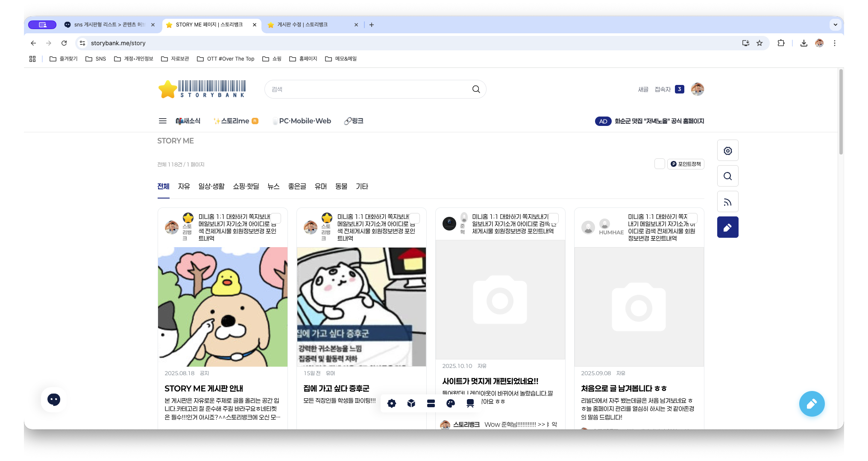Open the user profile avatar menu in header
Image resolution: width=868 pixels, height=461 pixels.
697,89
